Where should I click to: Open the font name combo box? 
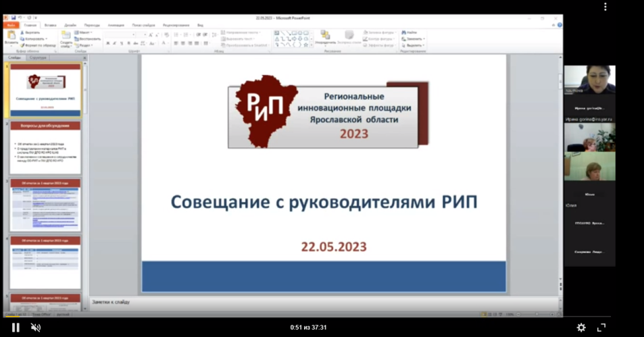(120, 35)
